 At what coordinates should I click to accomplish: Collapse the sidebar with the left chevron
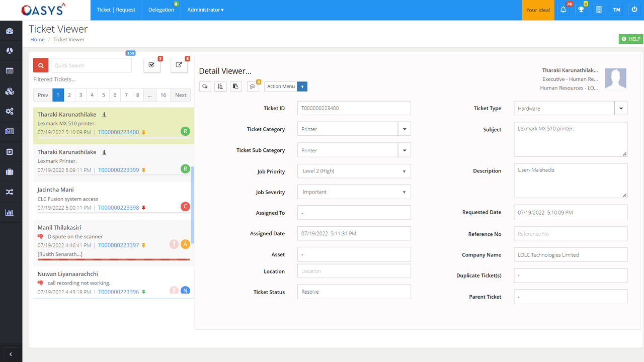click(11, 354)
